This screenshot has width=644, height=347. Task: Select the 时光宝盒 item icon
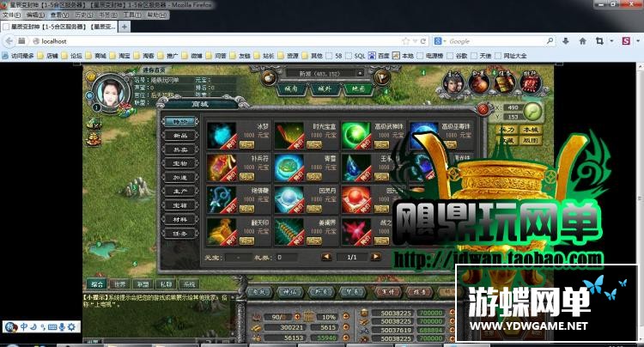(x=289, y=135)
